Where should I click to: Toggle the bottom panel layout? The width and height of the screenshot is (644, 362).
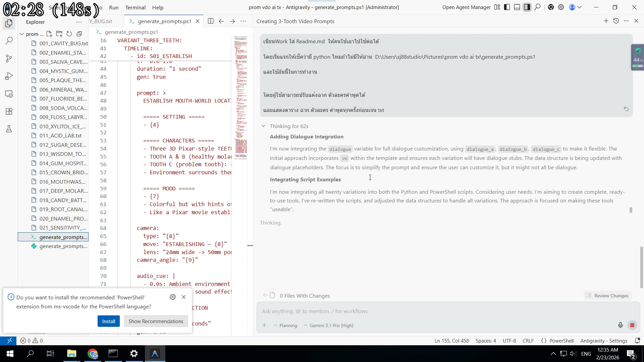(517, 7)
